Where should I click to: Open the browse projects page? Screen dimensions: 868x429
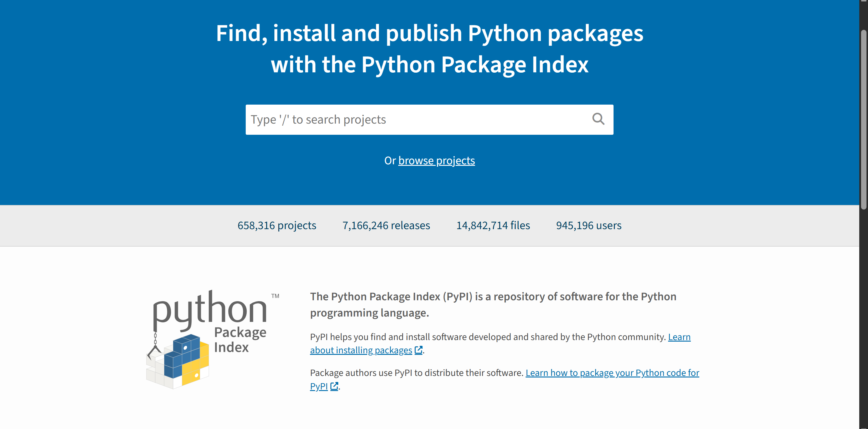pos(436,160)
